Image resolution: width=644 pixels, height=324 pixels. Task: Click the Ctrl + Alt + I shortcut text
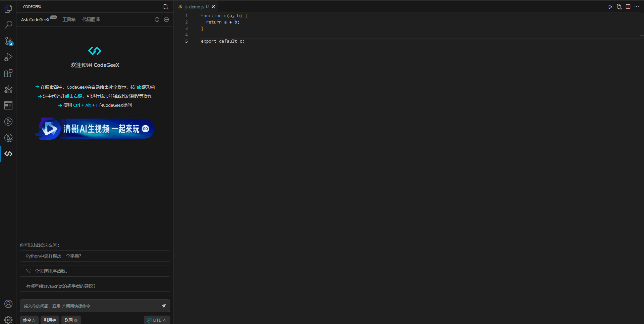pos(85,105)
